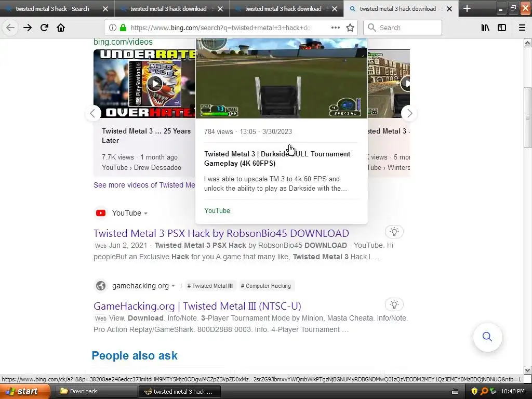
Task: Click the YouTube logo icon beside result
Action: [x=101, y=213]
